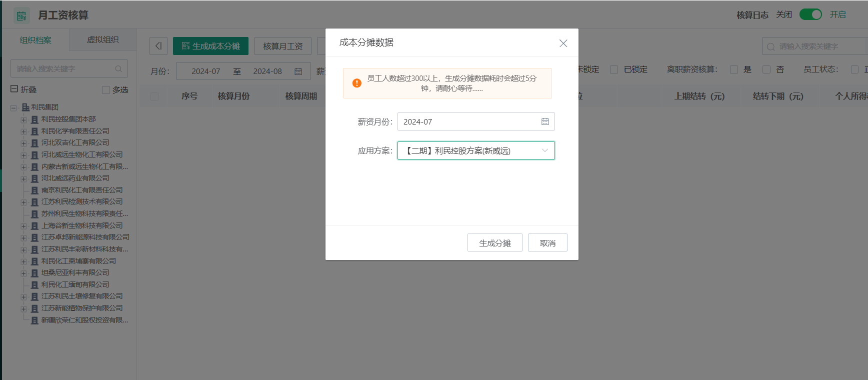
Task: Switch to the 虚拟组织 tab
Action: [x=102, y=40]
